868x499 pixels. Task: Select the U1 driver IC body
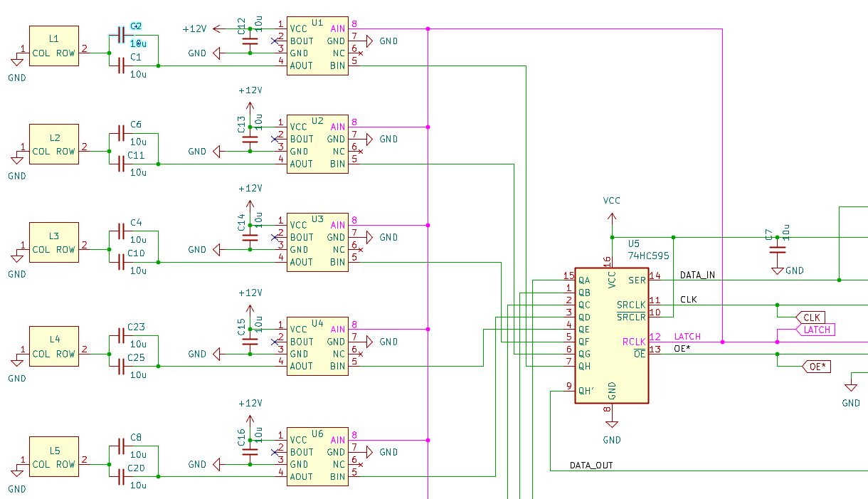pos(317,47)
